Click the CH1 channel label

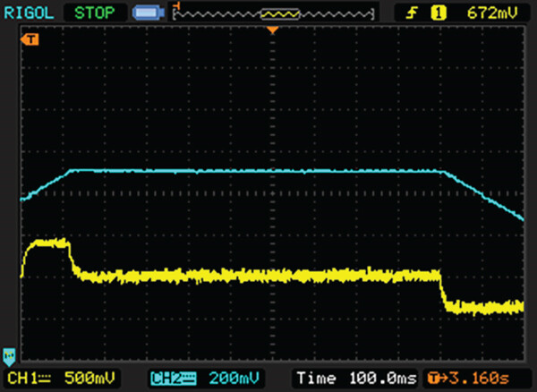(x=21, y=379)
